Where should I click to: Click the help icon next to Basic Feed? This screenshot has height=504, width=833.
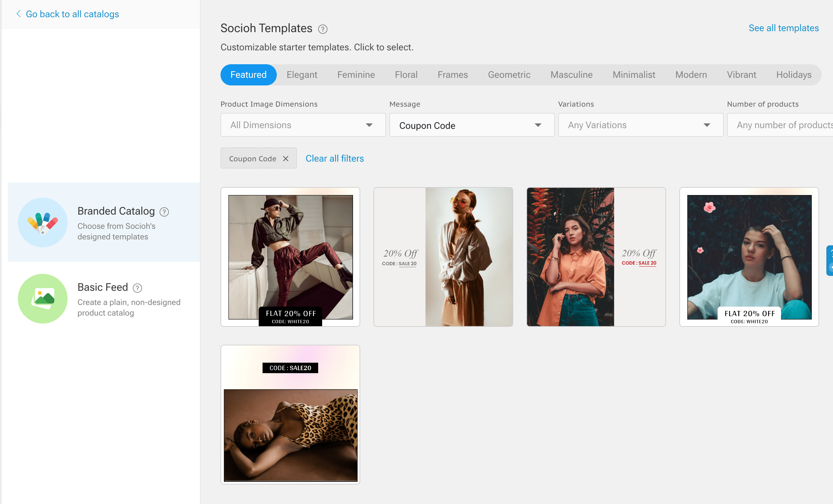[x=137, y=288]
